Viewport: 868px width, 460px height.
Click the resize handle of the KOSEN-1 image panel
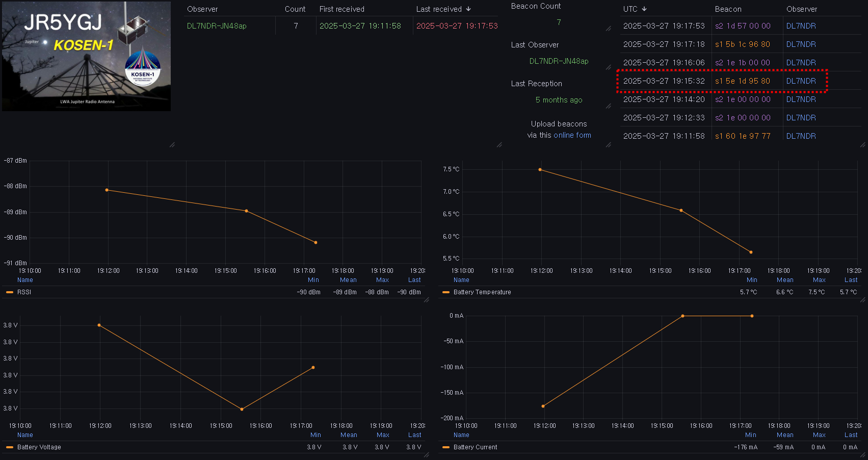172,145
